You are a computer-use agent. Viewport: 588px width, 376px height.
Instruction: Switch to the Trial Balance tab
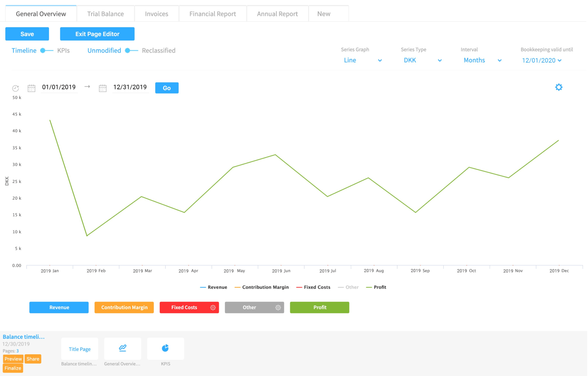pos(105,13)
